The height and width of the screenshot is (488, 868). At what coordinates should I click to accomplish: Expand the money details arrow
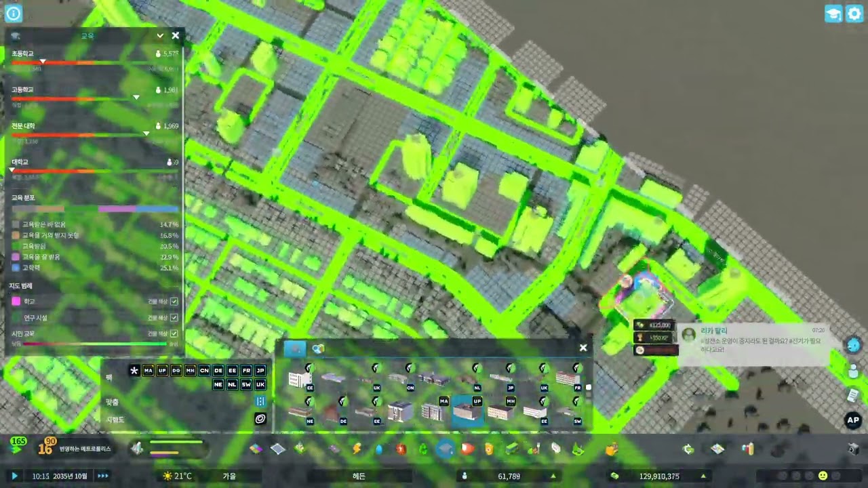703,476
